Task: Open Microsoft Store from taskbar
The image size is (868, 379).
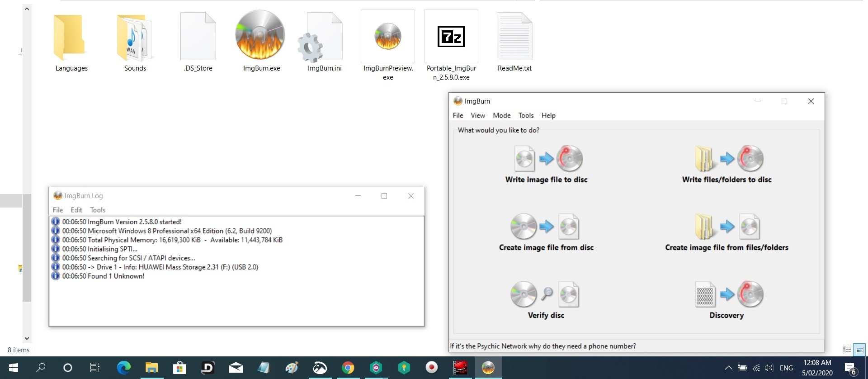Action: (179, 368)
